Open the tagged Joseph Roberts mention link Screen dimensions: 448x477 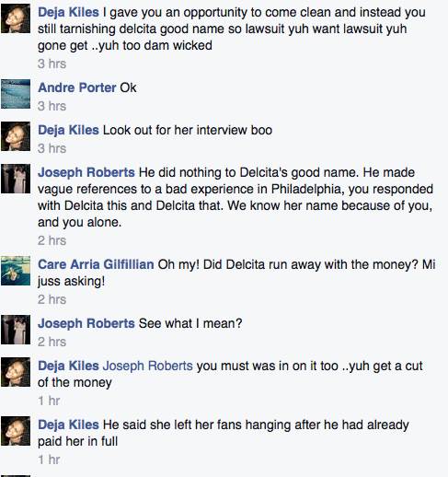147,366
